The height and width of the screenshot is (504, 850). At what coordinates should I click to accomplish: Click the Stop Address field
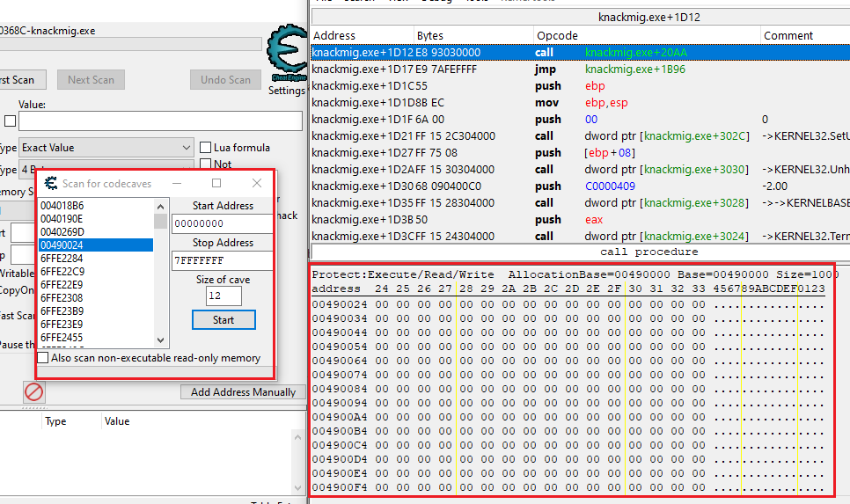[223, 260]
